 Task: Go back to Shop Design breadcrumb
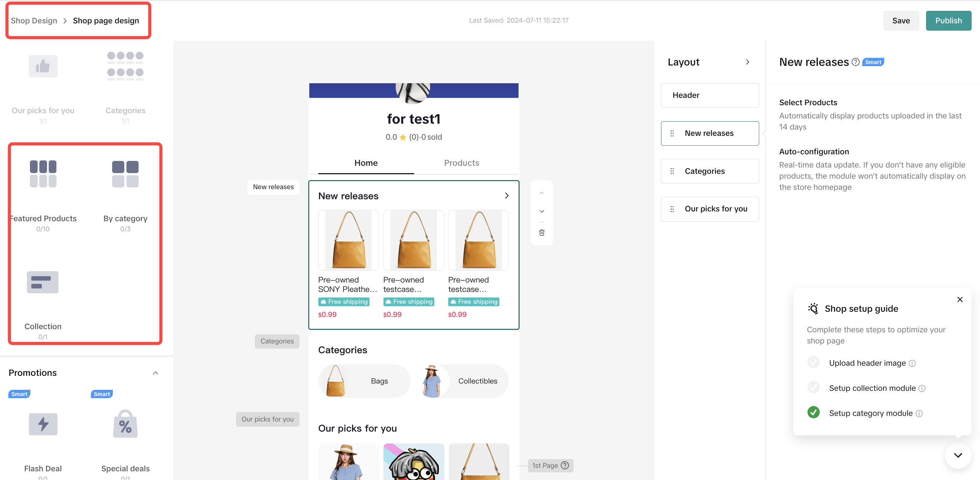34,21
